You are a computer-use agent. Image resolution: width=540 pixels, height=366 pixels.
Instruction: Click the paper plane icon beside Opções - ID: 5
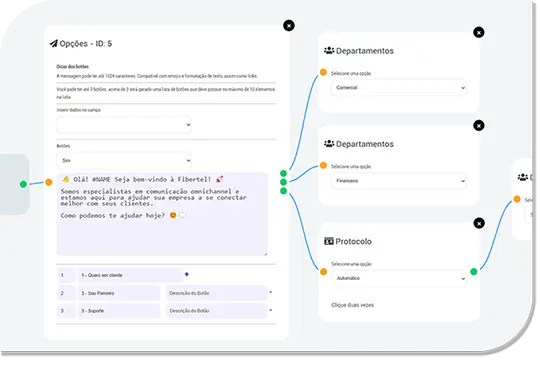tap(54, 43)
